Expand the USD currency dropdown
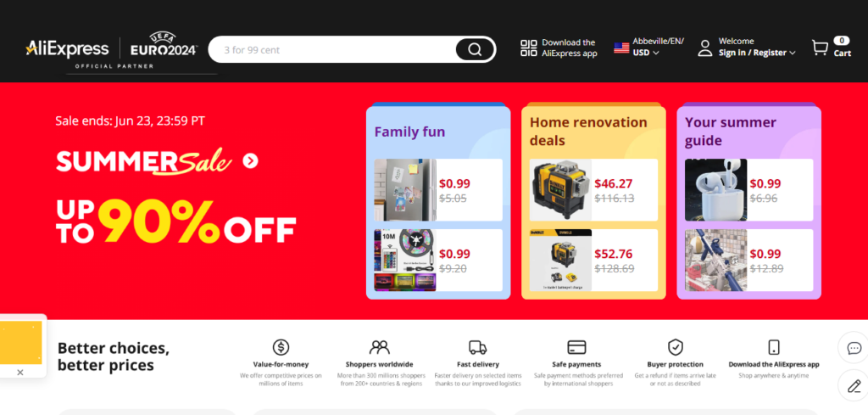868x415 pixels. click(646, 53)
